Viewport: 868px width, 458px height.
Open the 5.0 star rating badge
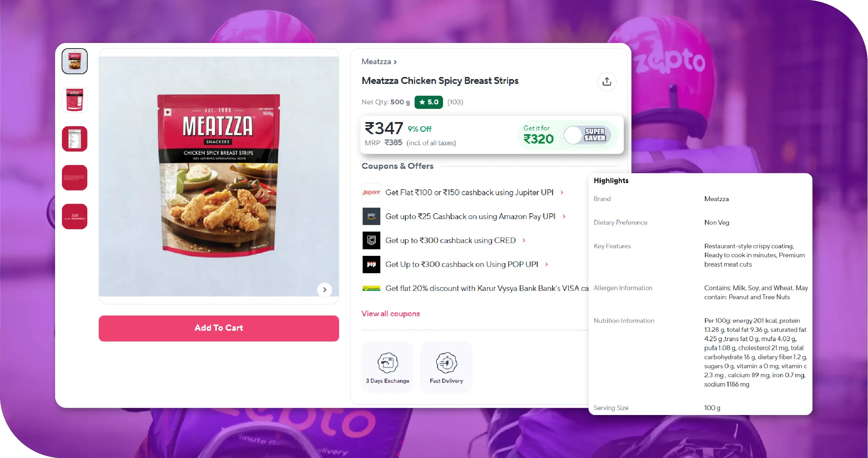click(428, 102)
